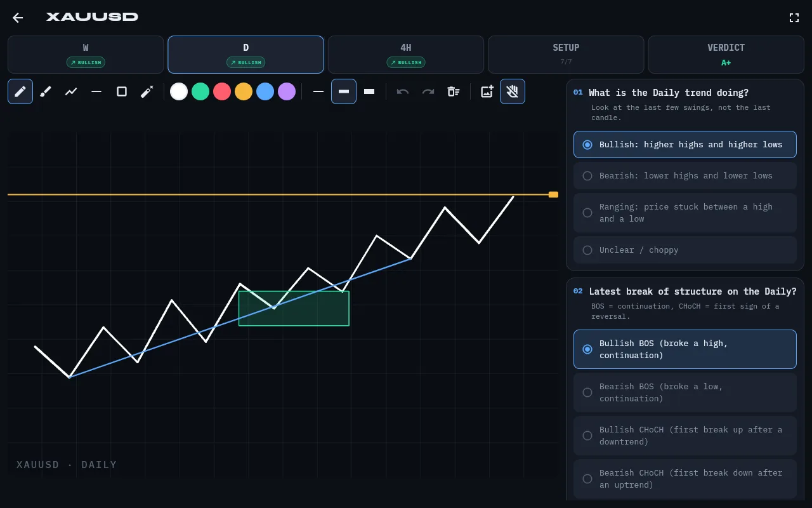Go back using the arrow beside XAUUSD

(x=18, y=18)
